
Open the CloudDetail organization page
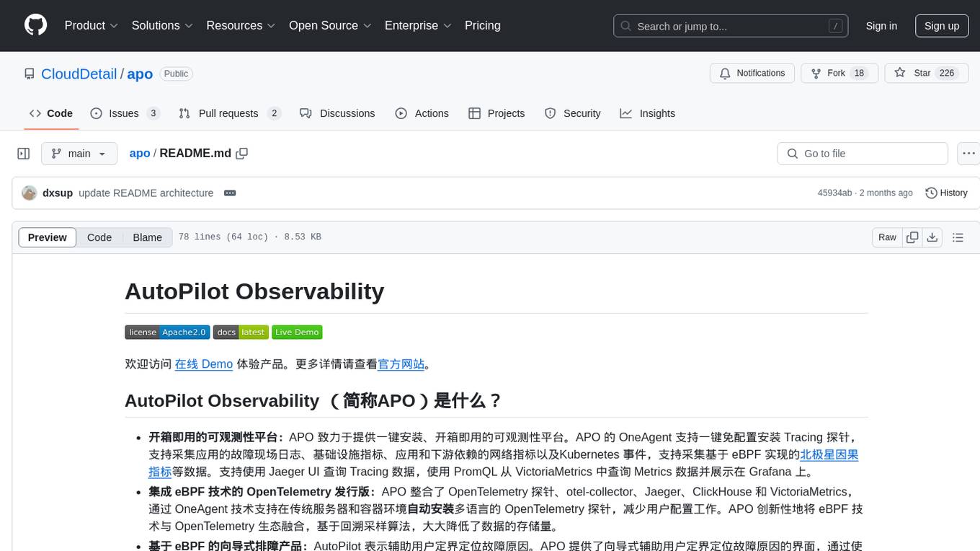point(79,74)
